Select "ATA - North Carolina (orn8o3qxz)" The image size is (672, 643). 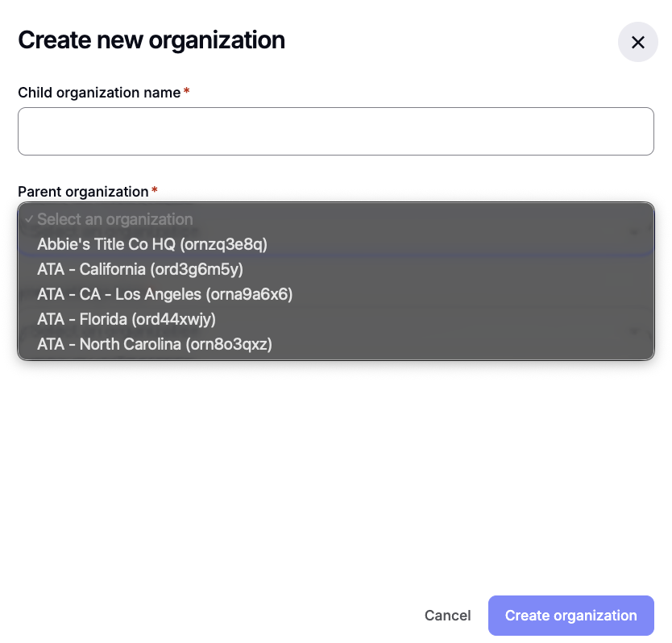coord(154,344)
